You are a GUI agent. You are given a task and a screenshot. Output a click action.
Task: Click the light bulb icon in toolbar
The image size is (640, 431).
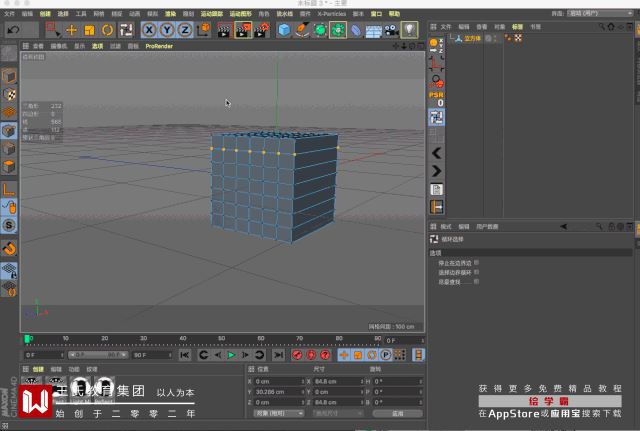point(409,30)
